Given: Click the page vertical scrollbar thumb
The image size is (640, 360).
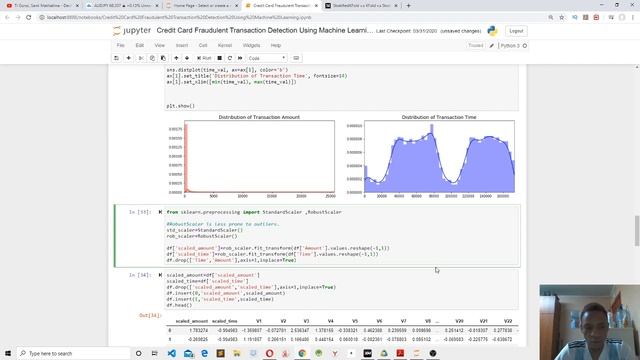Looking at the screenshot, I should point(637,231).
